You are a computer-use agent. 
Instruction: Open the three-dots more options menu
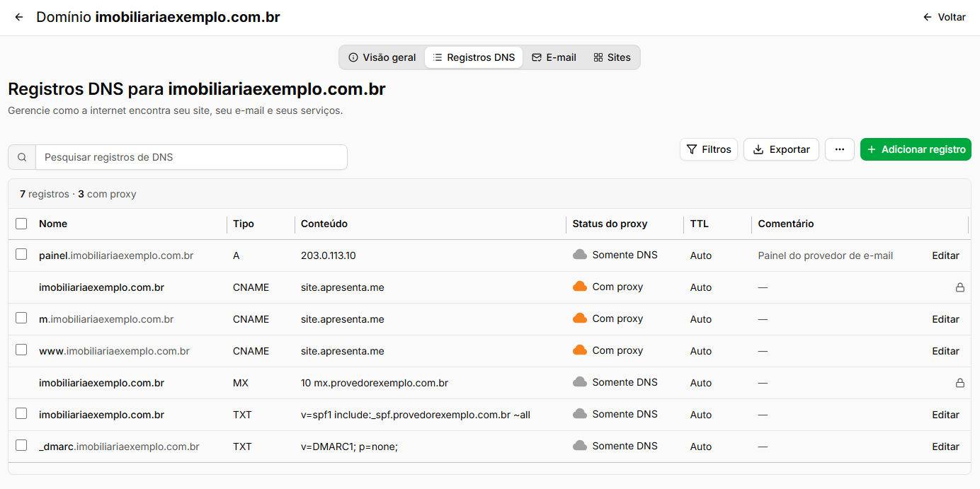click(840, 149)
